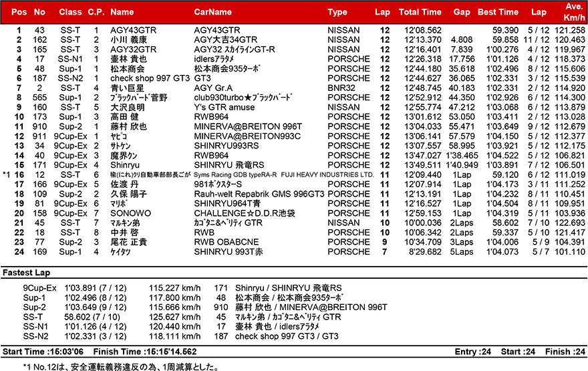Select 'Sup-2' class in Fastest Lap section
Screen dimensions: 588x371
[34, 307]
